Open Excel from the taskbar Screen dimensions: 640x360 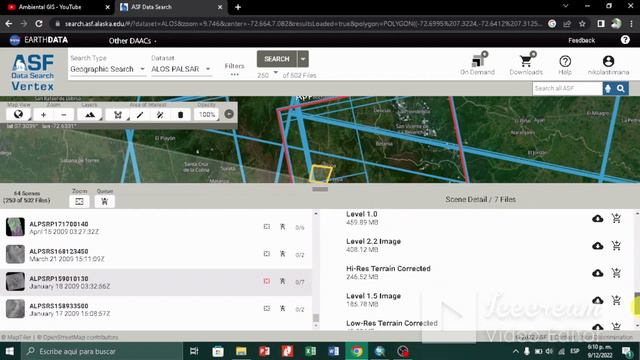point(310,351)
